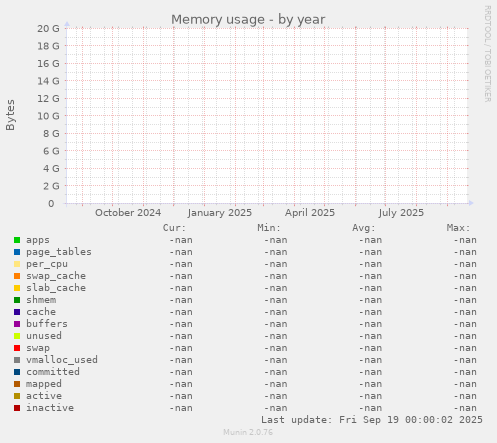
Task: Click the "January 2025" axis label
Action: point(219,213)
